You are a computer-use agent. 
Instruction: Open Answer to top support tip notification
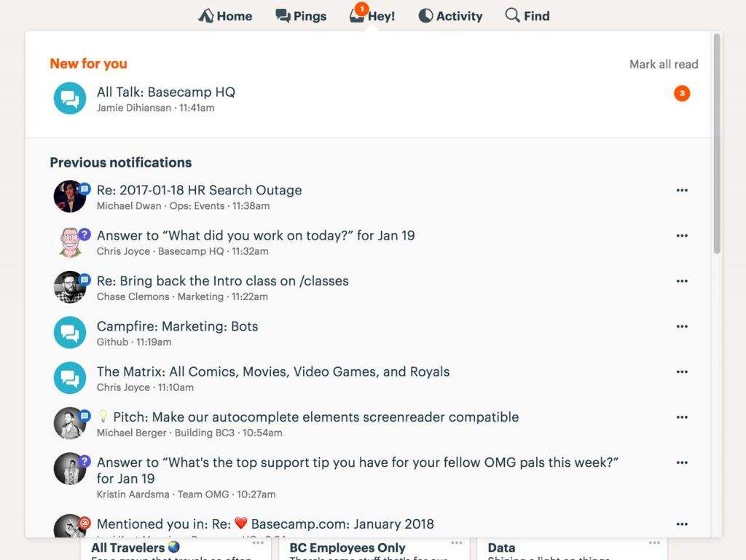pyautogui.click(x=357, y=470)
